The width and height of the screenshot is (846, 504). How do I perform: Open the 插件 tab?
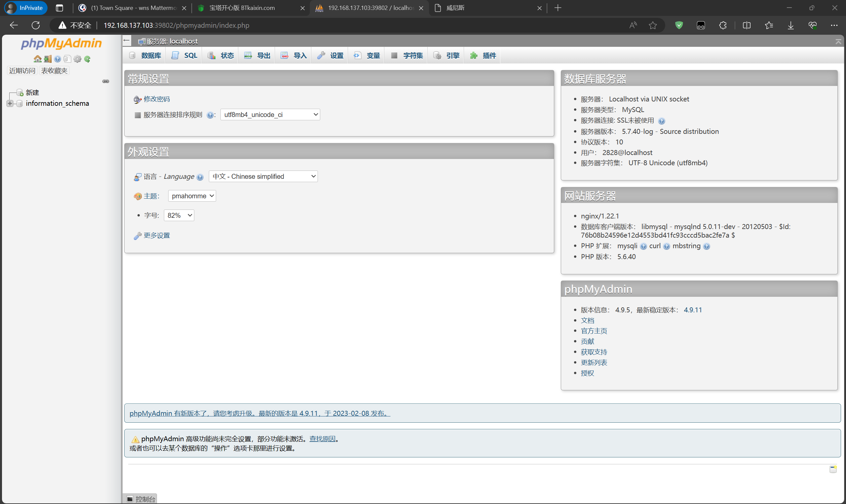click(x=483, y=56)
